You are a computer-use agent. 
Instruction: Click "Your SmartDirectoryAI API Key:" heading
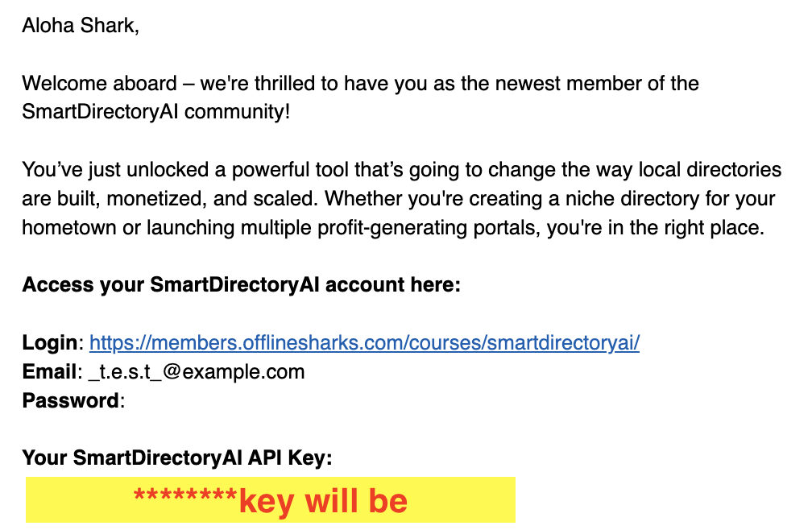[x=176, y=458]
